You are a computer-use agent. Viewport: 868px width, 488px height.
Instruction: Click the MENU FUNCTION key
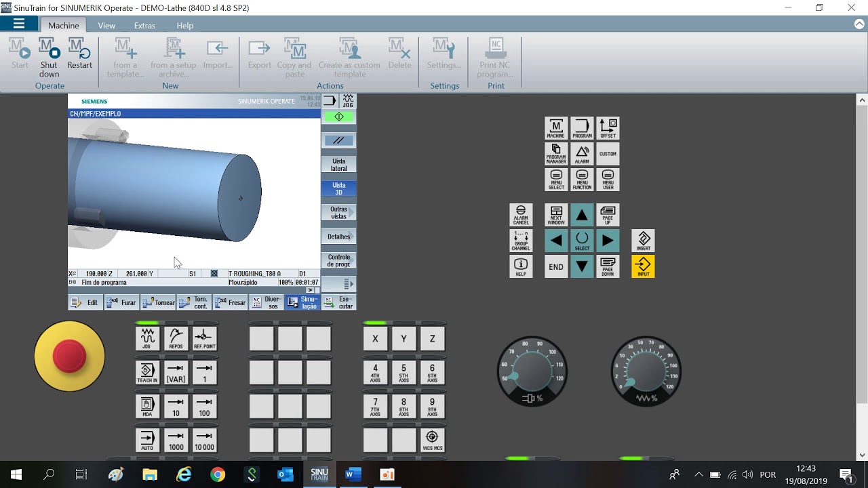[582, 180]
